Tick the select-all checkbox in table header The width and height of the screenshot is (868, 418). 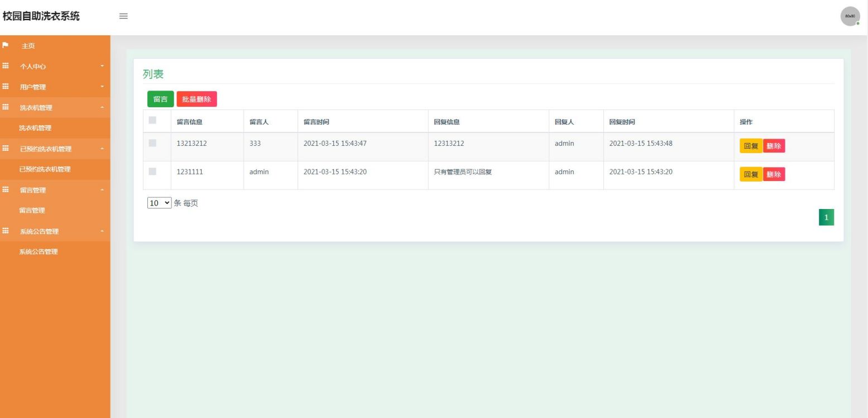pos(152,120)
